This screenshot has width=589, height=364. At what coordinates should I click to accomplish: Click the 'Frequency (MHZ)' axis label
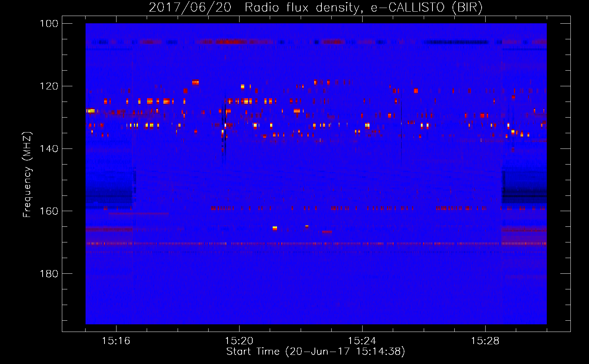(x=27, y=175)
